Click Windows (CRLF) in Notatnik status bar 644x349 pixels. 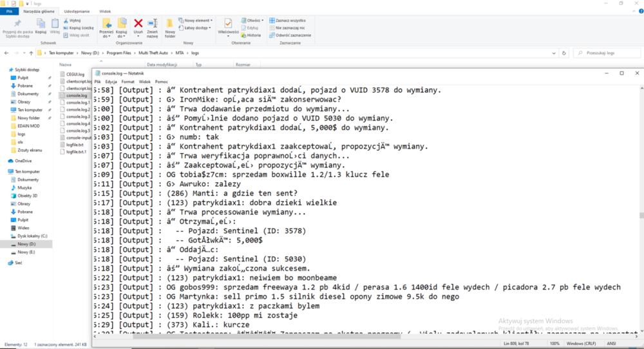[x=581, y=344]
